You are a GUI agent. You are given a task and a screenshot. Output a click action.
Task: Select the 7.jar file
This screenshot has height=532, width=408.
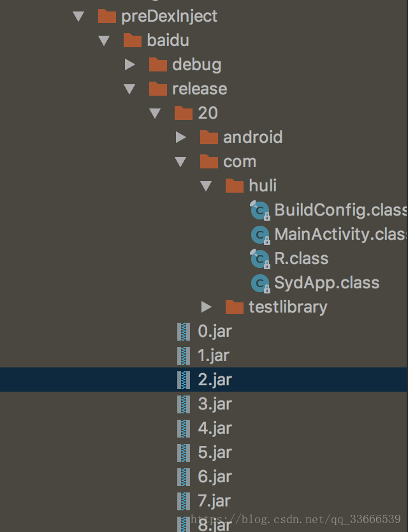[x=203, y=501]
